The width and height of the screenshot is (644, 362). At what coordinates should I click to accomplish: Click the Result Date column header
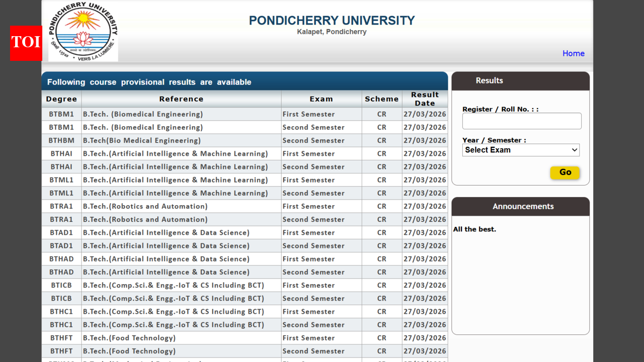click(x=425, y=99)
